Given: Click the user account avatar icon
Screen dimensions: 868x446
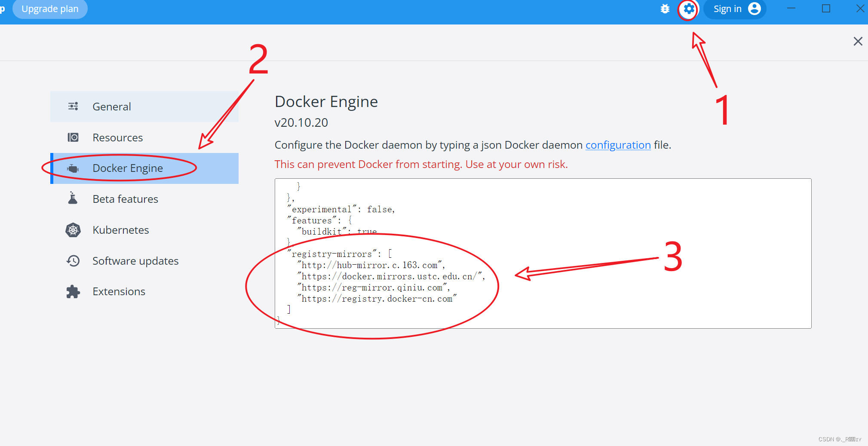Looking at the screenshot, I should [755, 9].
